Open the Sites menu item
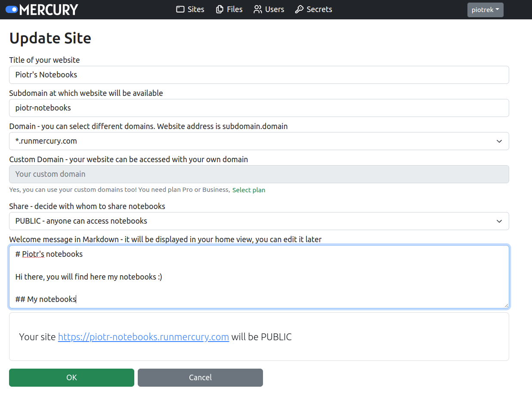Viewport: 532px width, 394px height. (x=196, y=9)
